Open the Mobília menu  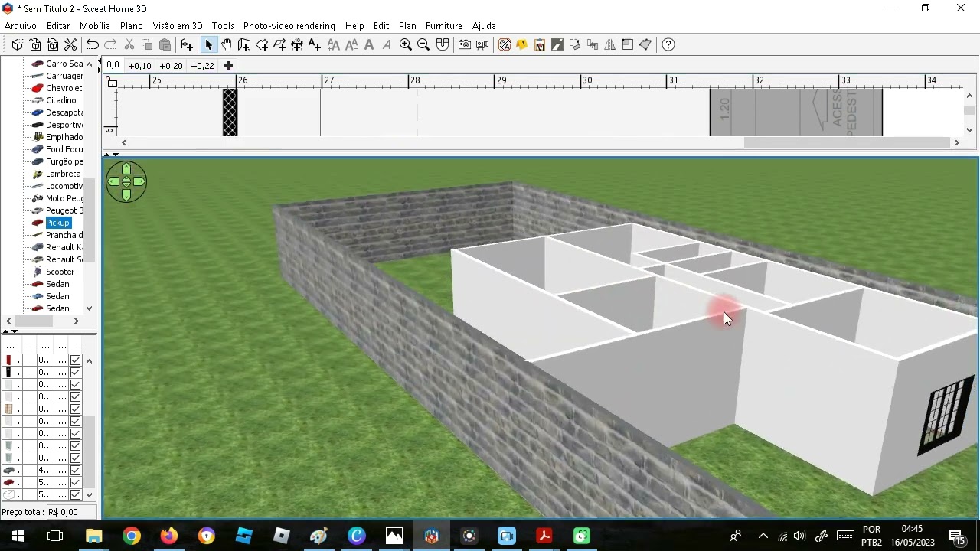click(x=95, y=26)
